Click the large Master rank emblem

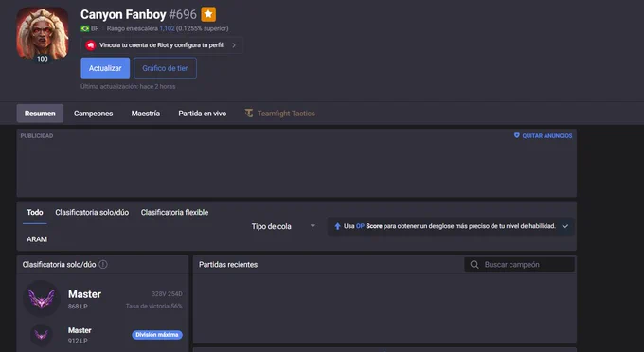pos(42,299)
